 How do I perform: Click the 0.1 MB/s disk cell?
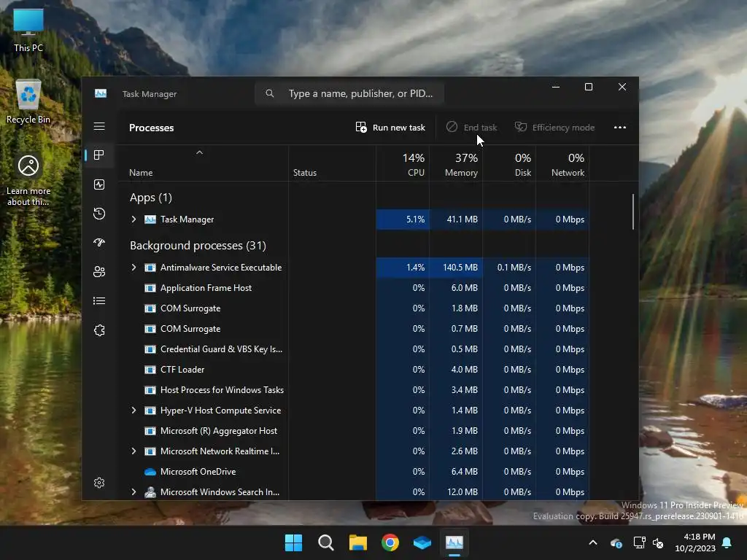510,267
